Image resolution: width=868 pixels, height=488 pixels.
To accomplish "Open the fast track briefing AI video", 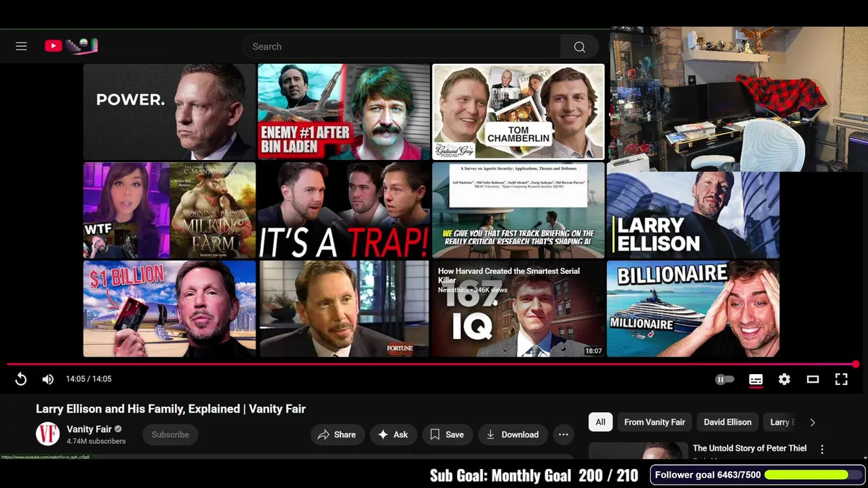I will [518, 211].
